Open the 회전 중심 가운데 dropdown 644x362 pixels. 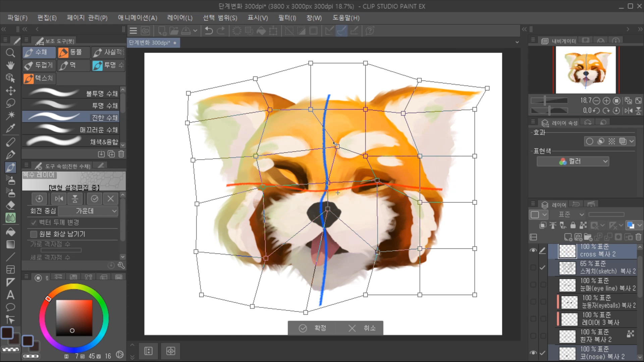(88, 211)
